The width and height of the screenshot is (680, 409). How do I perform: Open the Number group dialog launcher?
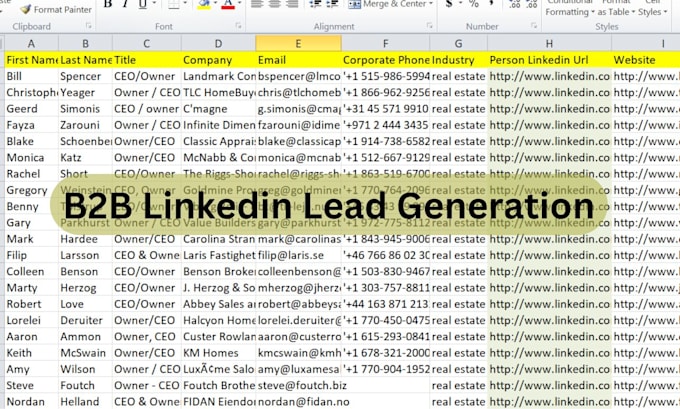tap(534, 26)
